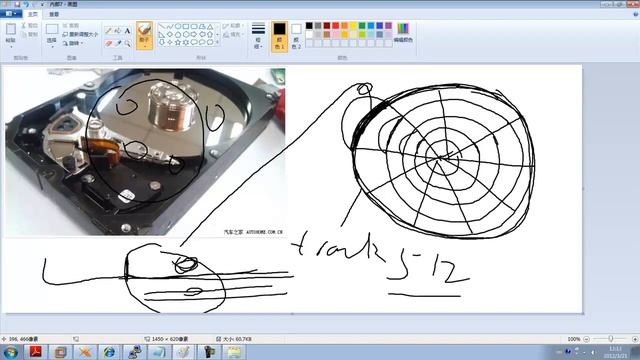
Task: Open the shape Fill dropdown
Action: (x=232, y=35)
